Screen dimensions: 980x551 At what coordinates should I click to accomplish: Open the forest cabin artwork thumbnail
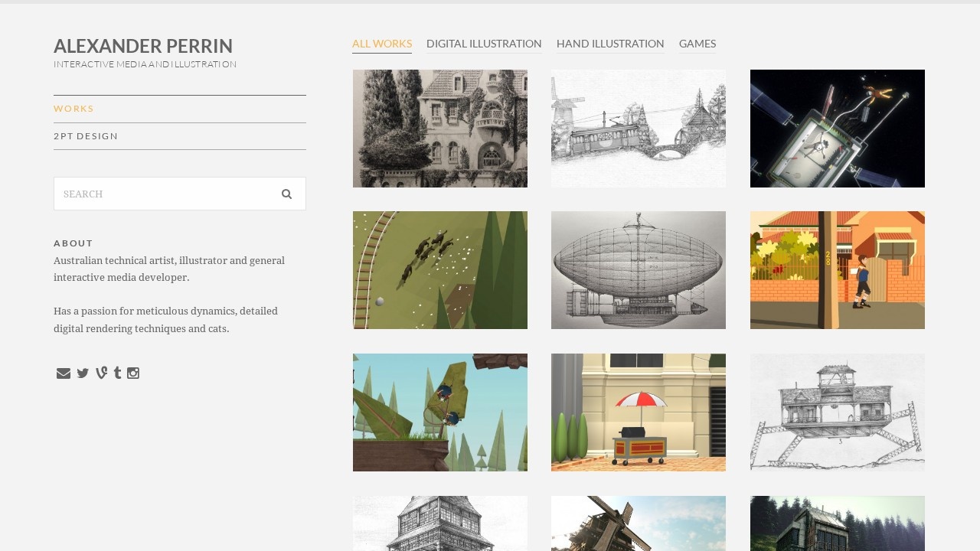click(x=838, y=523)
